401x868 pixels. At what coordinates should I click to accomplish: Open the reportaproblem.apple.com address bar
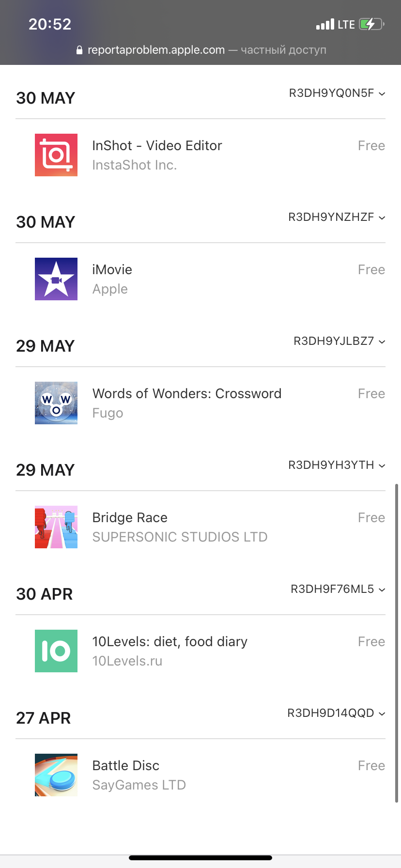201,50
